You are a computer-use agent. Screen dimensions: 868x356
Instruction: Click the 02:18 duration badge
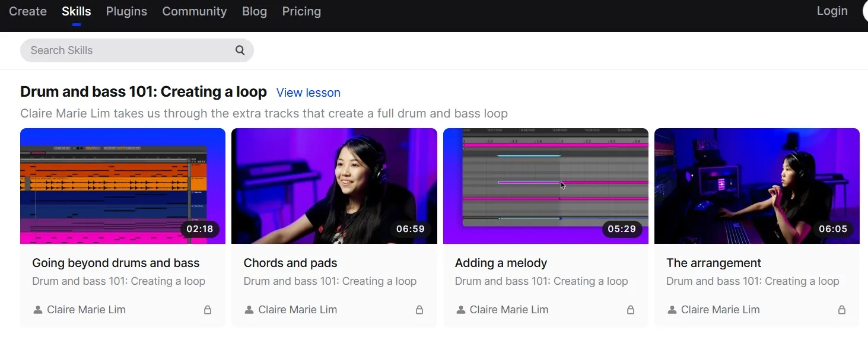(x=200, y=229)
